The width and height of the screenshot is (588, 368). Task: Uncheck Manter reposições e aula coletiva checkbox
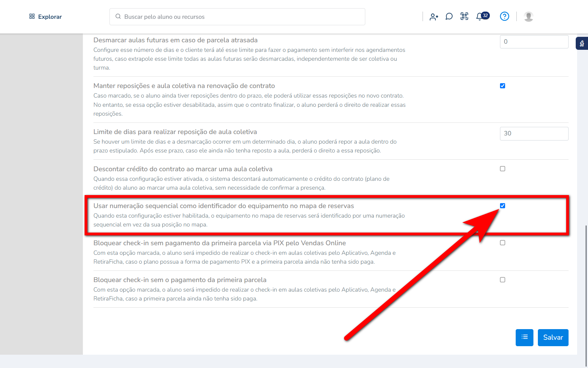[x=502, y=86]
